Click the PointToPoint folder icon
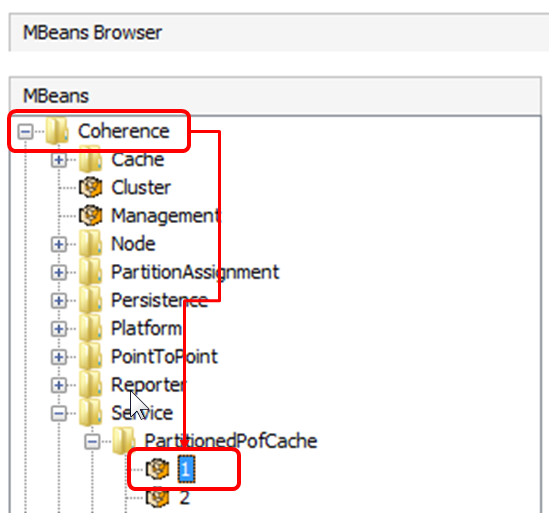Image resolution: width=558 pixels, height=531 pixels. coord(91,356)
